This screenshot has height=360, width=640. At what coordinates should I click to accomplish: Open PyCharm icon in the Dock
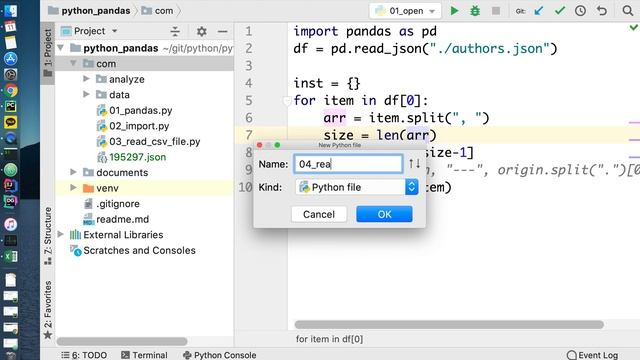click(x=11, y=107)
